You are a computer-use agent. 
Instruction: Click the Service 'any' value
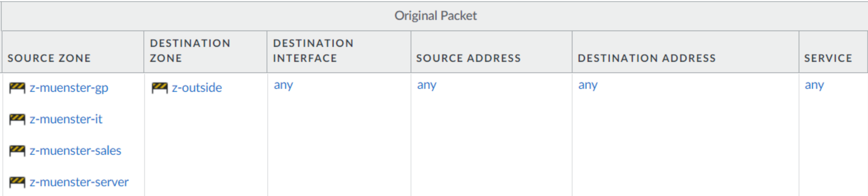(x=814, y=85)
